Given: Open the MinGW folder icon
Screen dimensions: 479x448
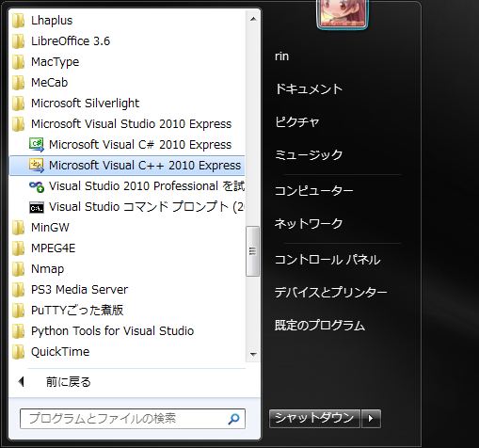Looking at the screenshot, I should (19, 228).
